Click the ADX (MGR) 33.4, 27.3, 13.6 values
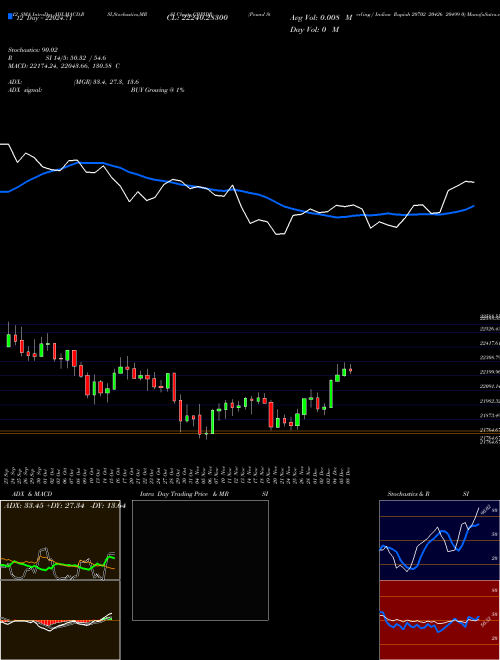 tap(106, 82)
